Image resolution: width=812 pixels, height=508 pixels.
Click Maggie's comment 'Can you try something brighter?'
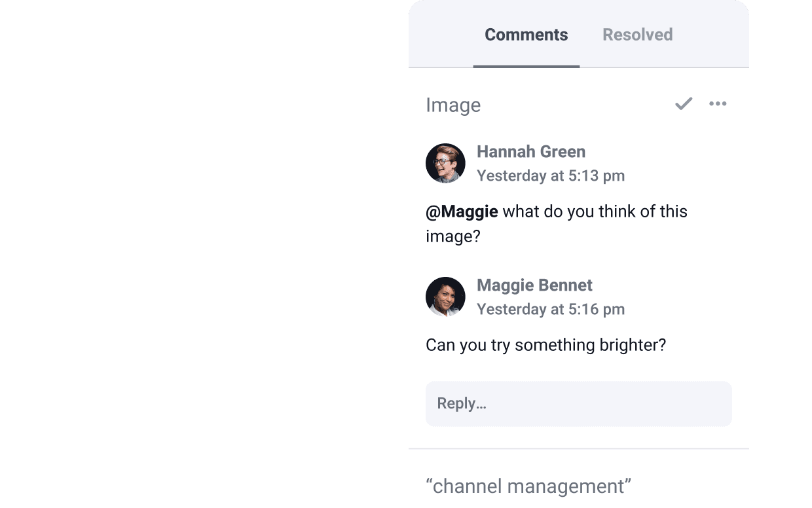(546, 344)
